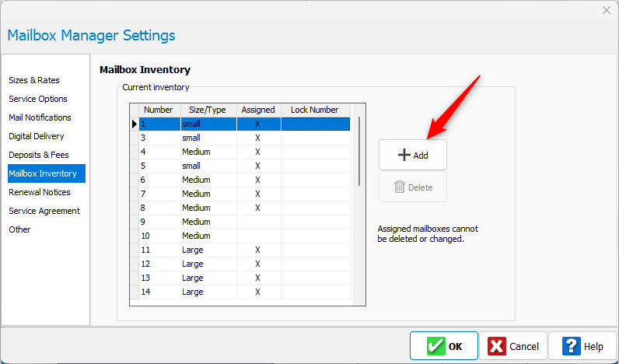Click the Size/Type column header
619x364 pixels.
tap(207, 110)
